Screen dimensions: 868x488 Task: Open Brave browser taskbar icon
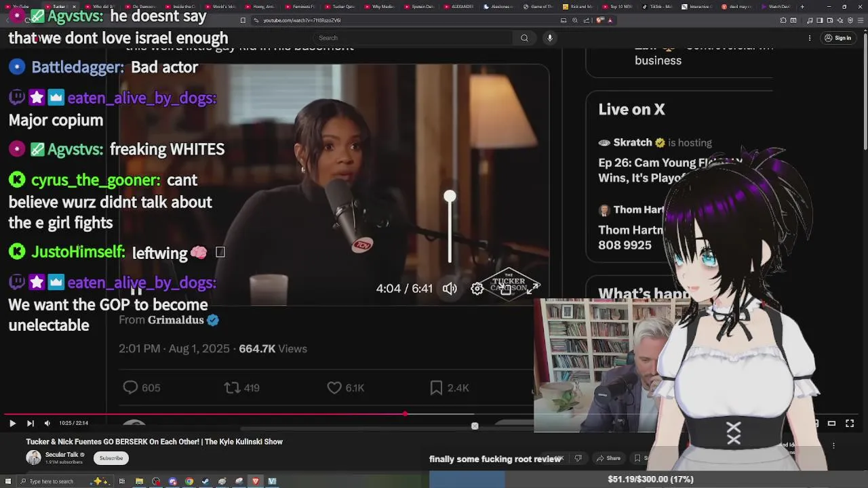(256, 481)
